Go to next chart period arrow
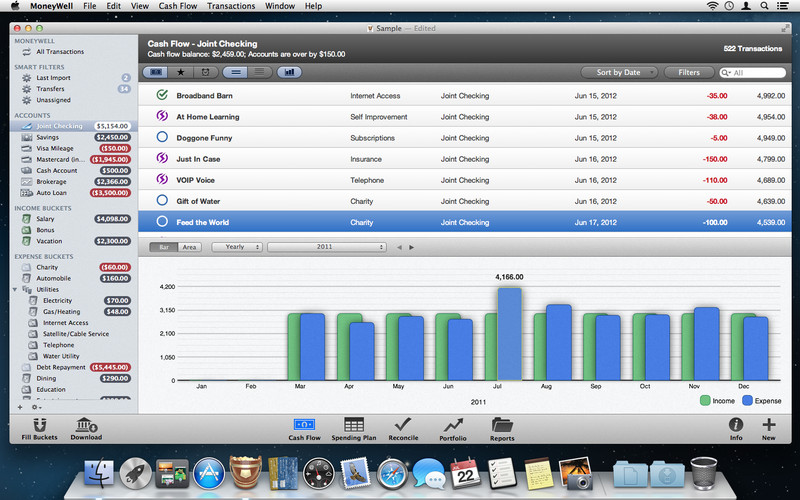The image size is (800, 500). [x=411, y=247]
